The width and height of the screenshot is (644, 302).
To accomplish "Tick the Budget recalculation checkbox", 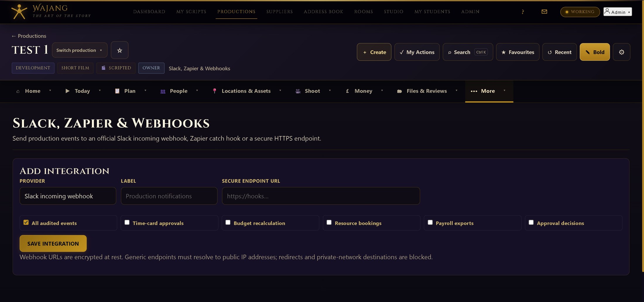I will tap(228, 222).
